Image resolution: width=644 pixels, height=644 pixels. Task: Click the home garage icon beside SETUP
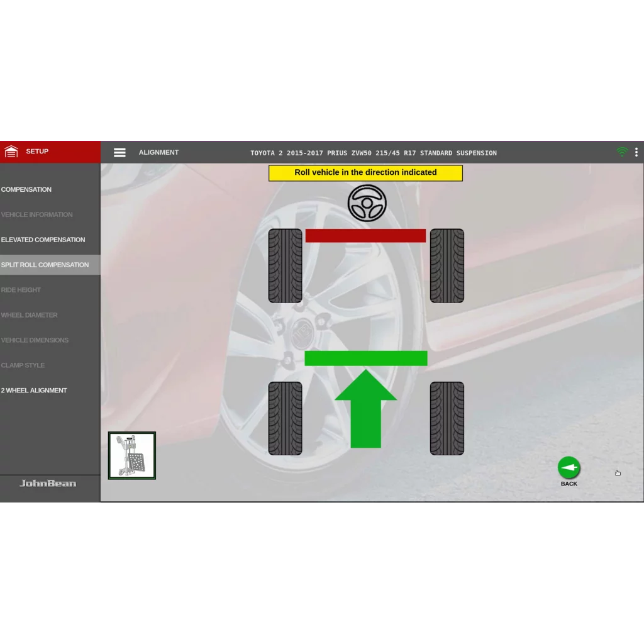(11, 152)
